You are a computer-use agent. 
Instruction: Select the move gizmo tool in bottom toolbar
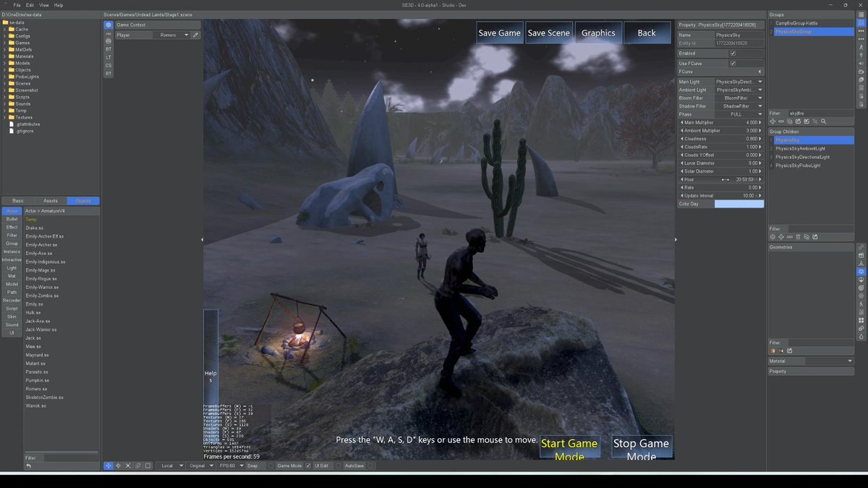[x=108, y=466]
